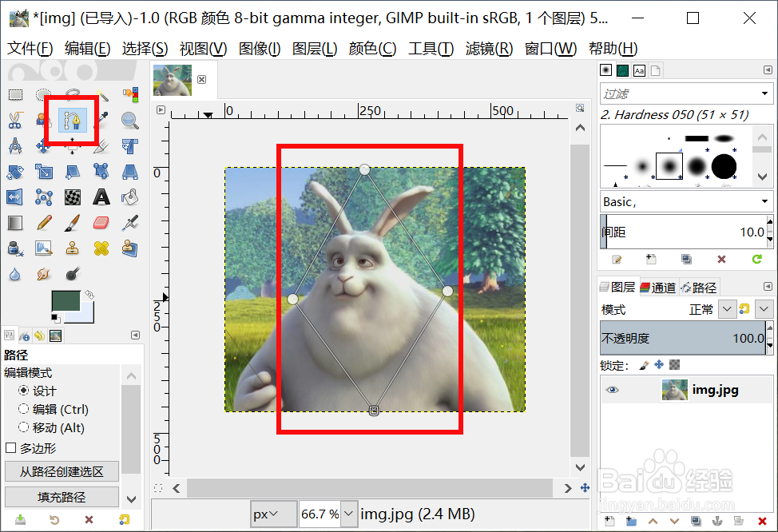Viewport: 778px width, 532px height.
Task: Select the Bucket Fill tool
Action: pyautogui.click(x=130, y=197)
